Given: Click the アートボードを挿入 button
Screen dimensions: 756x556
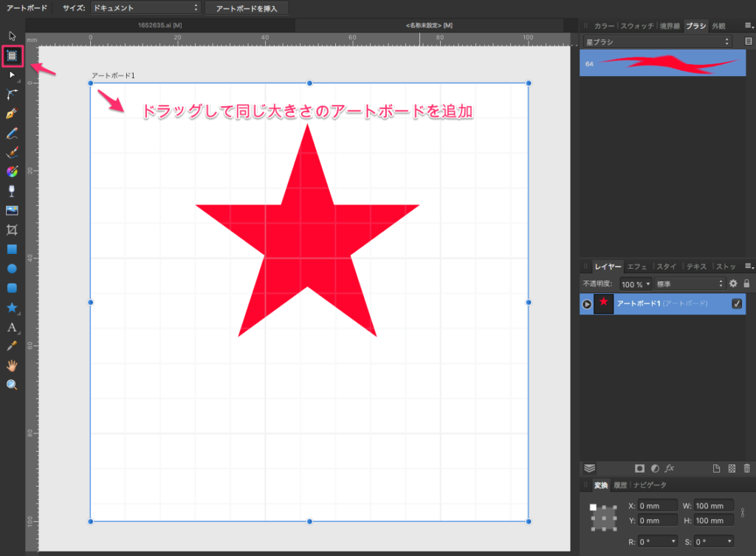Looking at the screenshot, I should point(247,8).
